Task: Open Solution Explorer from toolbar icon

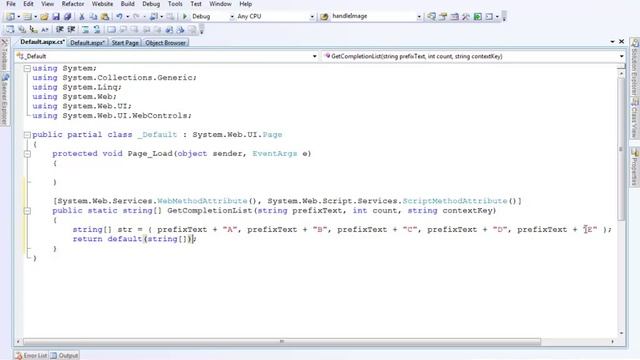Action: (x=431, y=17)
